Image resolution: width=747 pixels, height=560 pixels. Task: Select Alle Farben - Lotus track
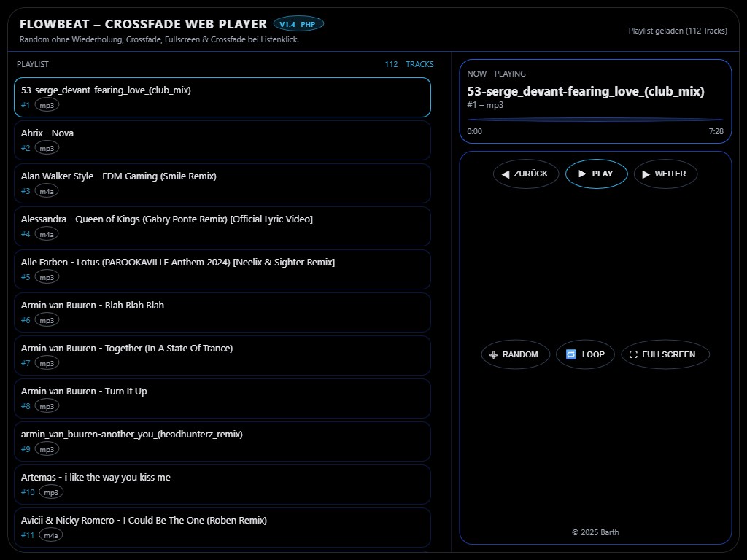[x=222, y=269]
